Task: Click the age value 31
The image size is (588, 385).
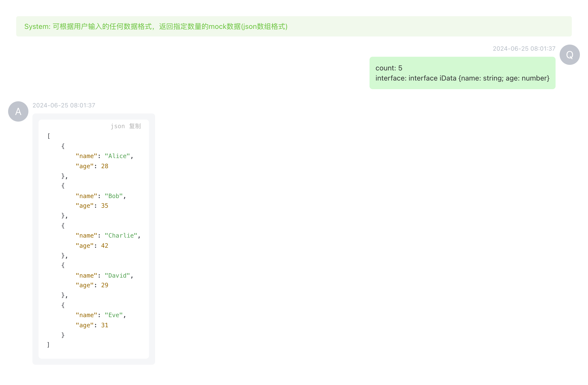Action: tap(105, 325)
